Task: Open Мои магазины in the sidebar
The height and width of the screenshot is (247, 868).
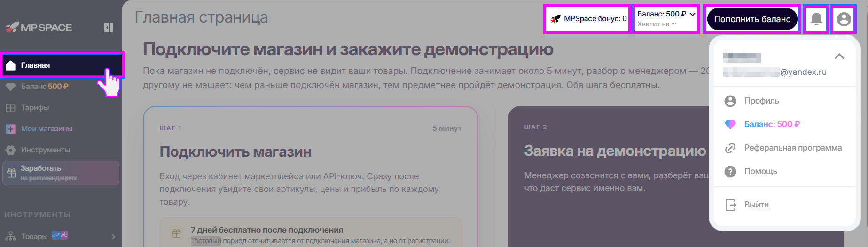Action: pyautogui.click(x=47, y=128)
